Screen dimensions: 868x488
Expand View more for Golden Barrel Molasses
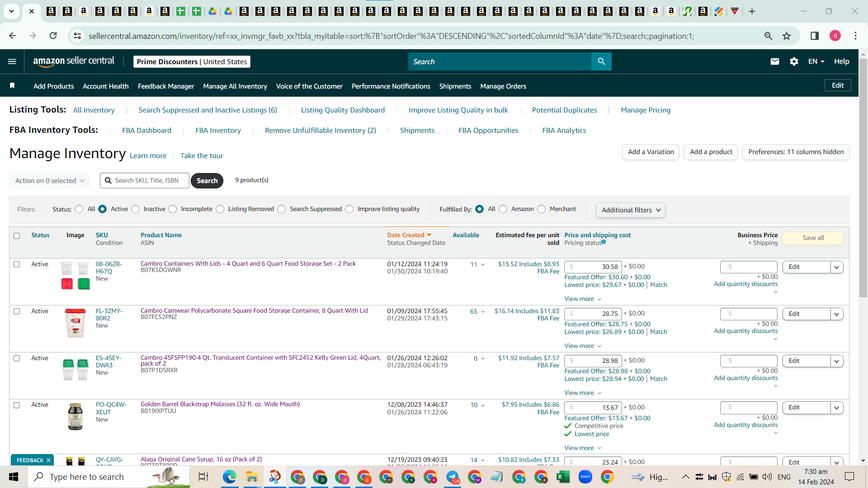[583, 448]
